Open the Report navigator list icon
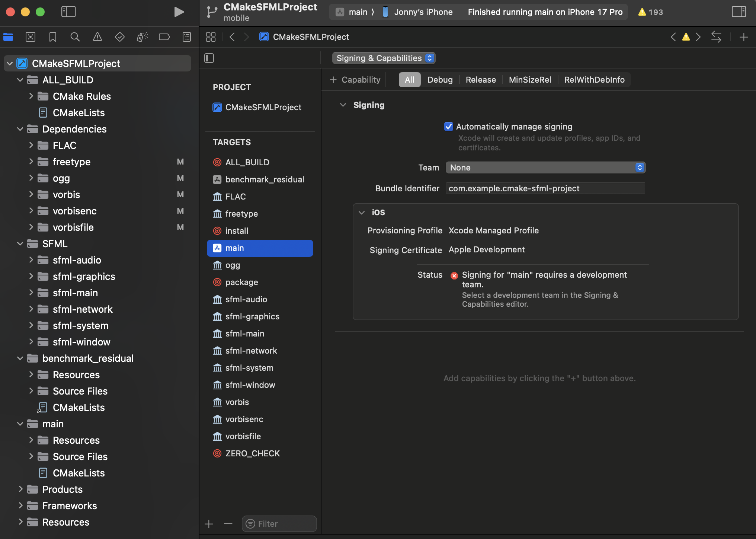The image size is (756, 539). 186,37
